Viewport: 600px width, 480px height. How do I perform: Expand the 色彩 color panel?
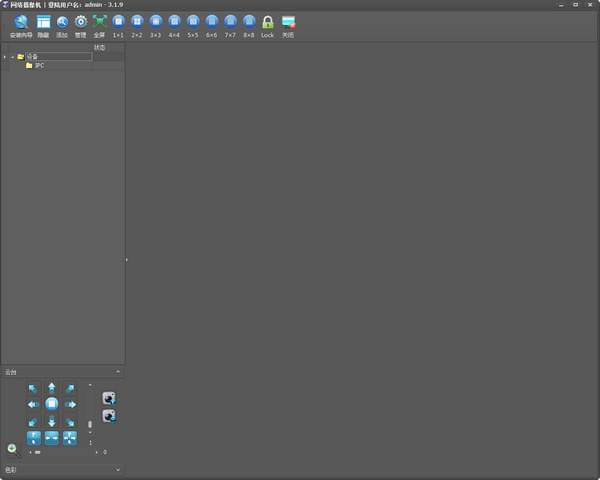click(118, 469)
